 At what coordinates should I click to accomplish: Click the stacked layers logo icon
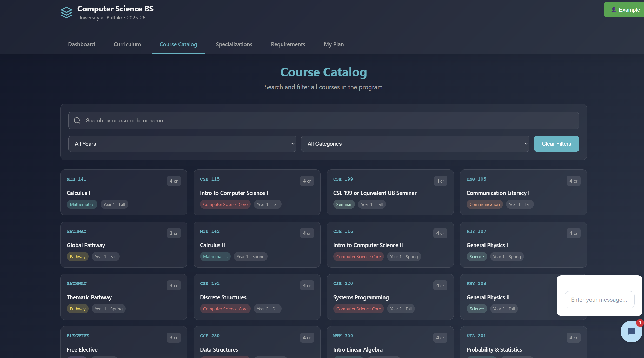tap(66, 12)
